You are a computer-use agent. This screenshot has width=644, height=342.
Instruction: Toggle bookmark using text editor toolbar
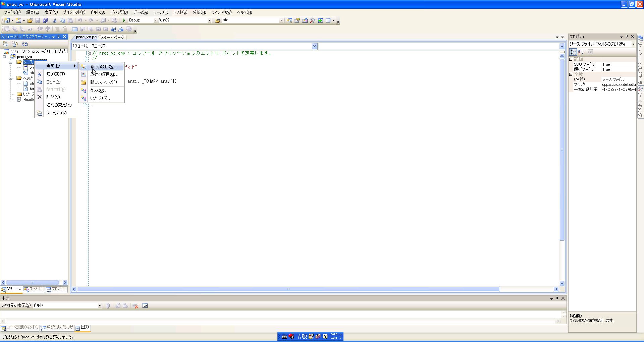[x=75, y=29]
